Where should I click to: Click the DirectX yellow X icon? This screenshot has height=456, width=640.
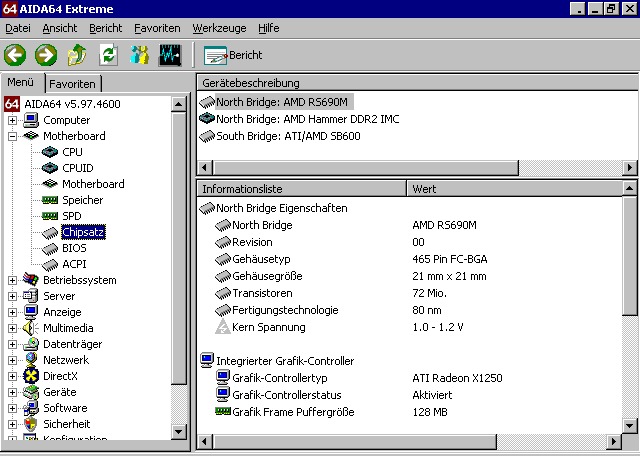coord(31,376)
